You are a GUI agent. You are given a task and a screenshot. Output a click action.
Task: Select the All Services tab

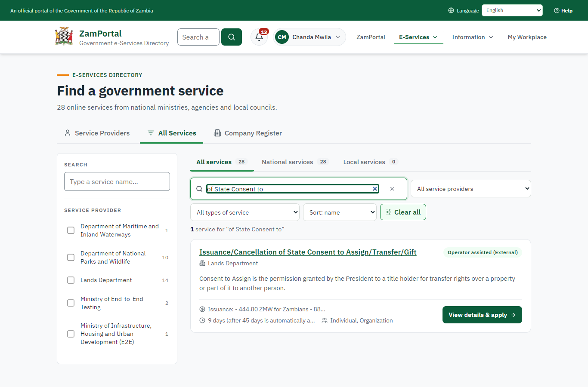[172, 133]
